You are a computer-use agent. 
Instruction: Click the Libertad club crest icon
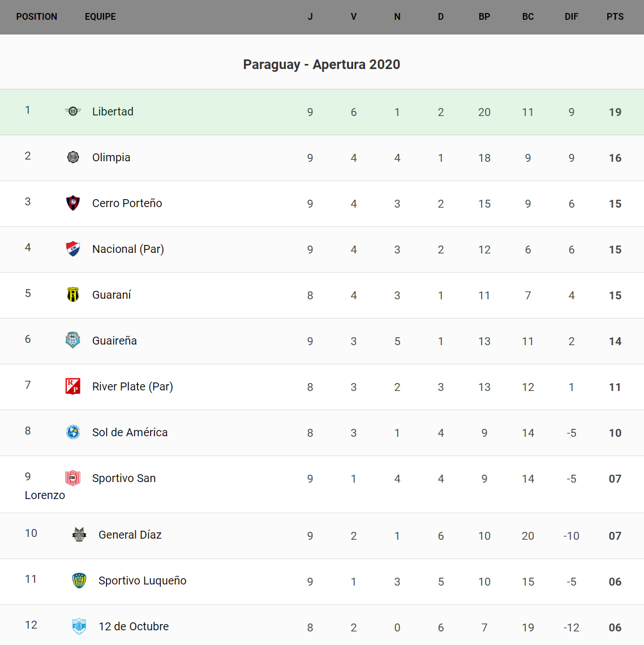coord(73,111)
